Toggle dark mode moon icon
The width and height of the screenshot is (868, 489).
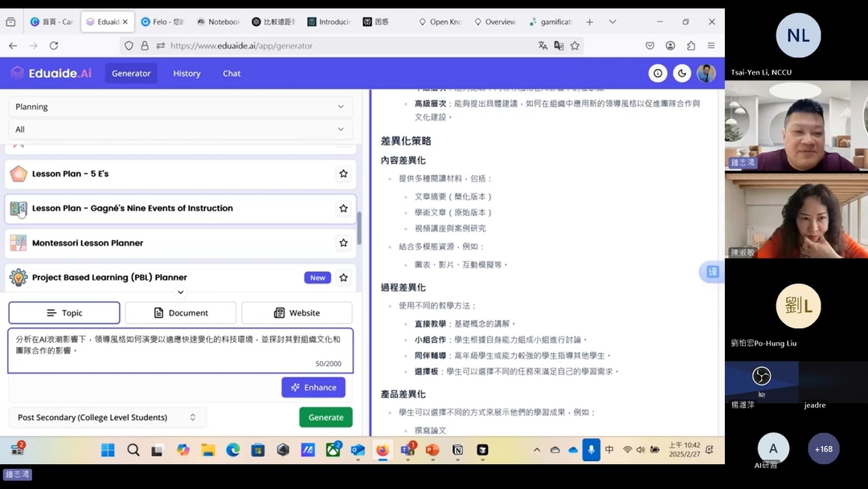coord(682,73)
